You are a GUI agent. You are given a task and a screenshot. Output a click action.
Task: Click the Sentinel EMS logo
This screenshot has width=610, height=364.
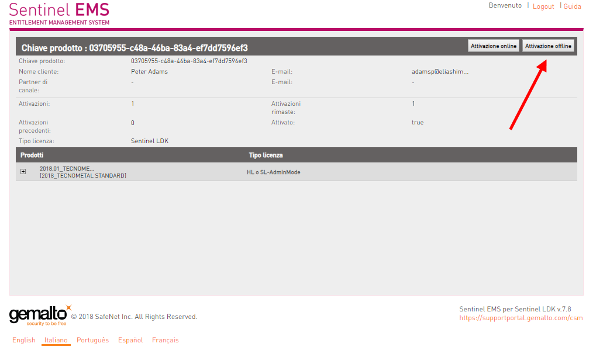click(x=59, y=14)
